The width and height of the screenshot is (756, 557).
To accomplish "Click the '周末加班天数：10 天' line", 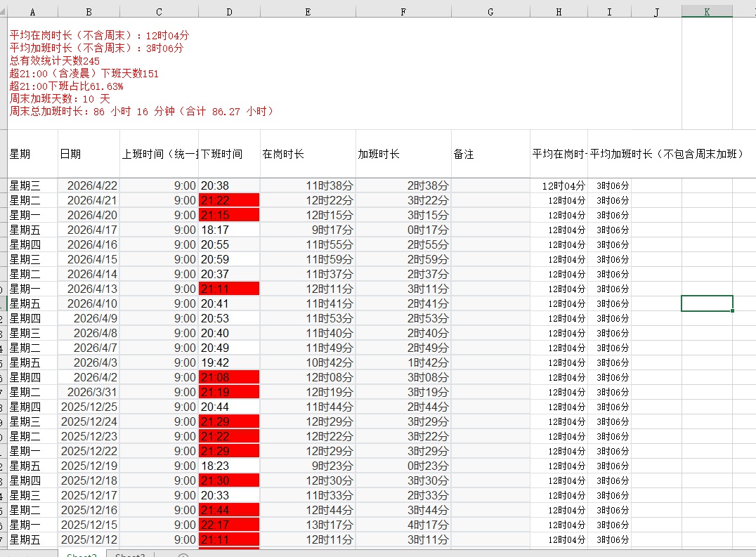I will point(60,99).
